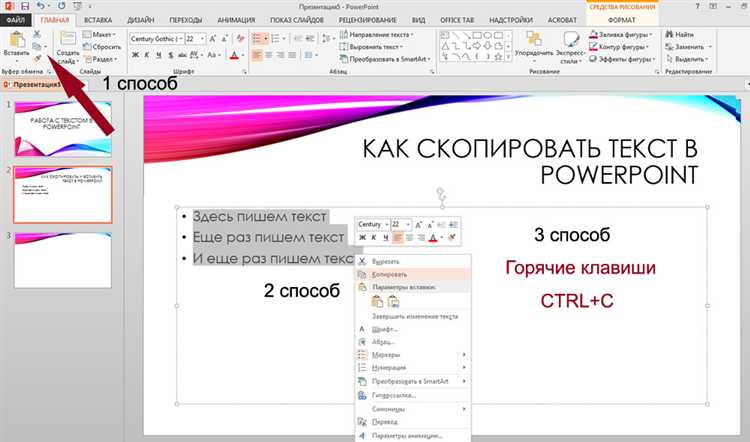
Task: Toggle Bold Ж on floating mini toolbar
Action: point(362,237)
